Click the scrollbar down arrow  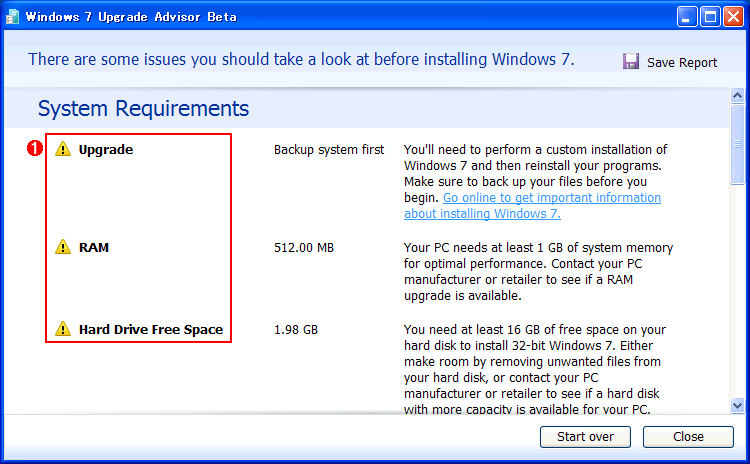click(738, 406)
